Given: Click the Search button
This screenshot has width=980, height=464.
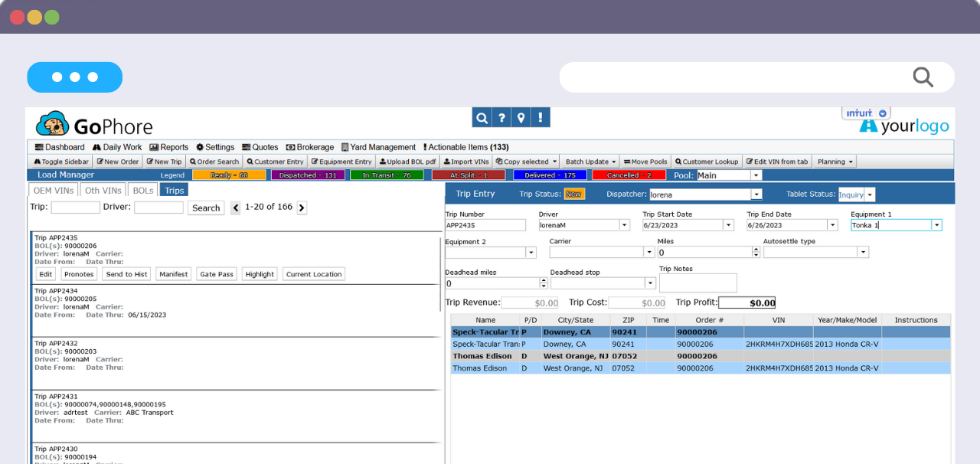Looking at the screenshot, I should click(x=206, y=207).
